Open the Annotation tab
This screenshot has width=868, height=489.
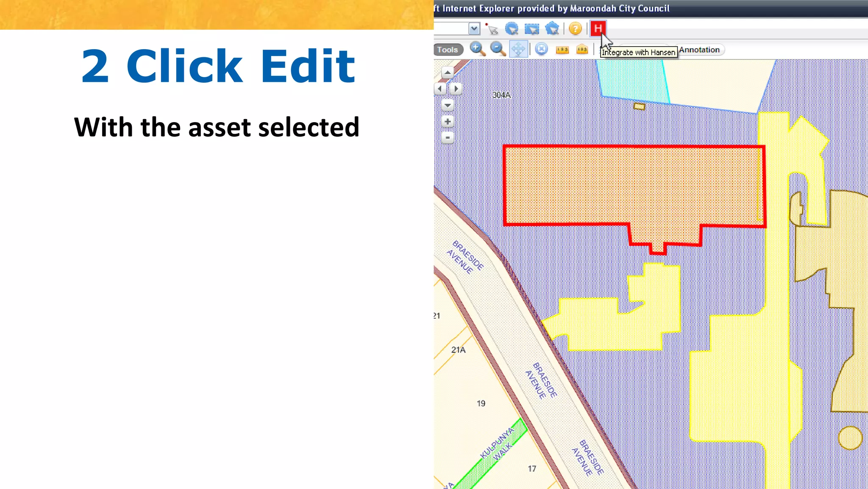tap(700, 50)
